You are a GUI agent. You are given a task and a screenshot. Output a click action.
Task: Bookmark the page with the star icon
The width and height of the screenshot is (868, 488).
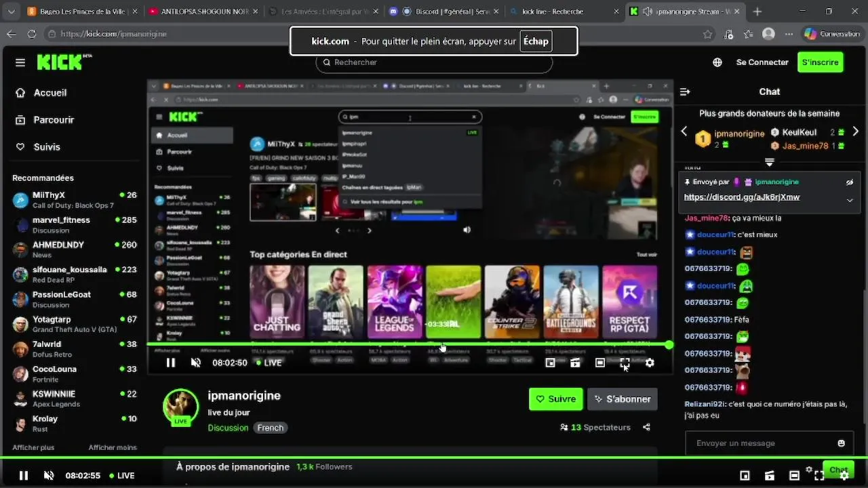(708, 34)
